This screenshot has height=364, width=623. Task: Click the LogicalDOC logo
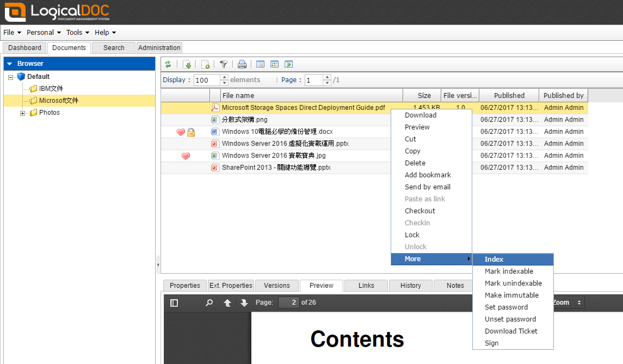pos(57,12)
